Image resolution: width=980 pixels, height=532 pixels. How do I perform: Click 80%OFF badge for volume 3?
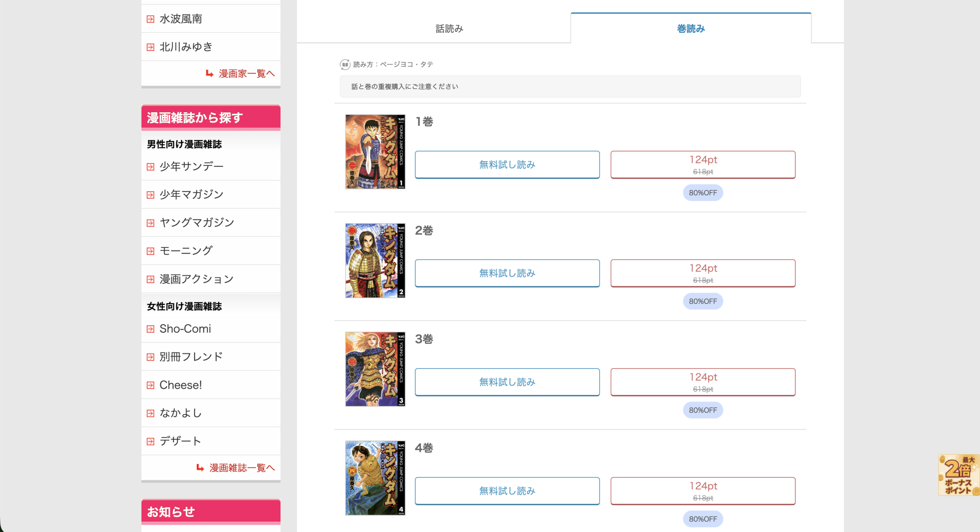(703, 410)
